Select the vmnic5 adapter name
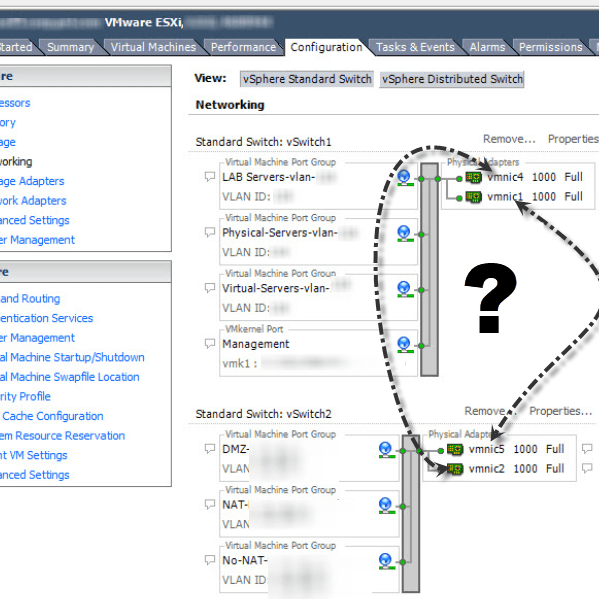This screenshot has width=599, height=599. tap(487, 449)
